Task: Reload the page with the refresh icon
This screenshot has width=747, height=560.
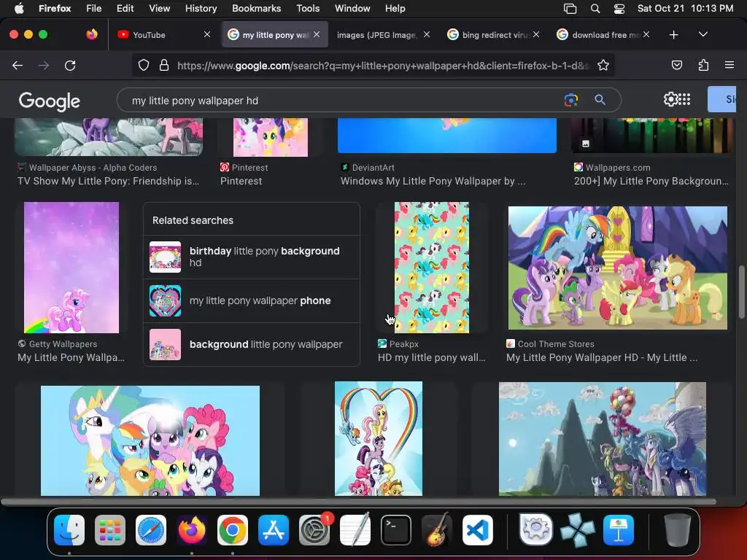Action: (70, 65)
